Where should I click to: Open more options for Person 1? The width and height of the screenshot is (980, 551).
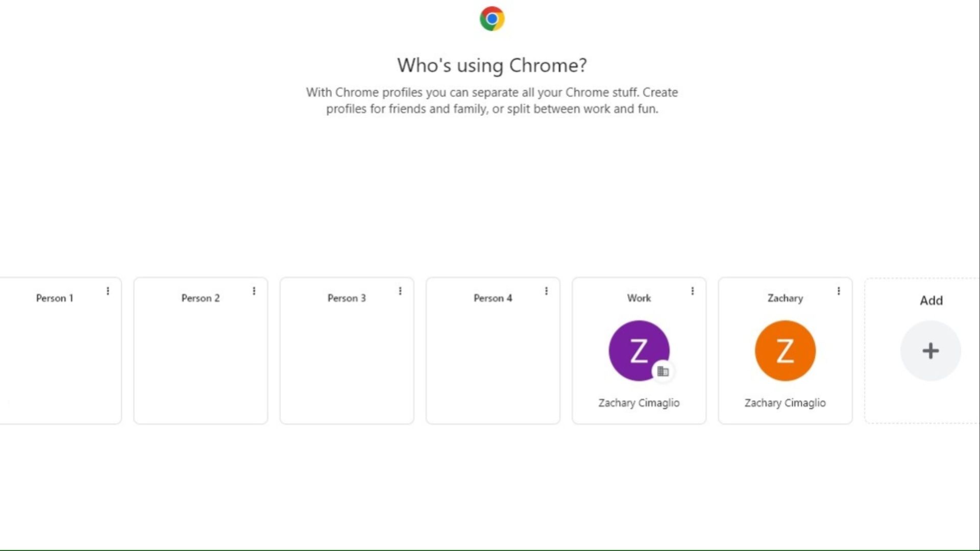pyautogui.click(x=108, y=291)
